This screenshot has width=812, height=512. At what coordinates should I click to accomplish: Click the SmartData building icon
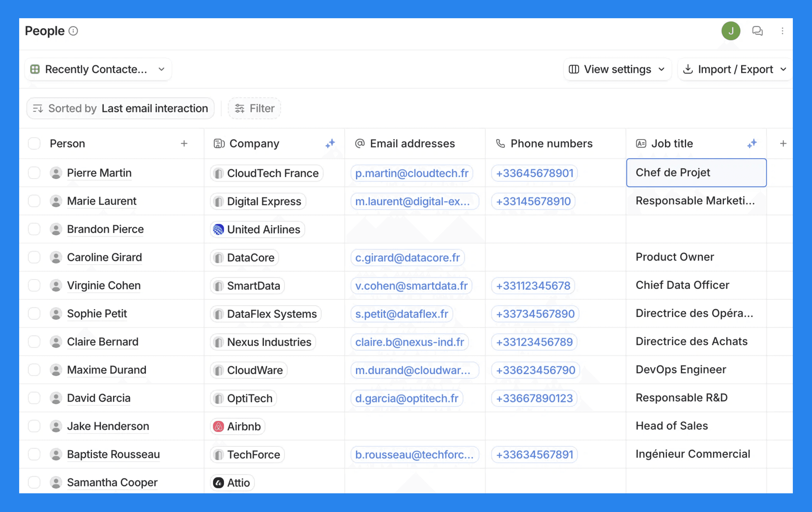(218, 286)
